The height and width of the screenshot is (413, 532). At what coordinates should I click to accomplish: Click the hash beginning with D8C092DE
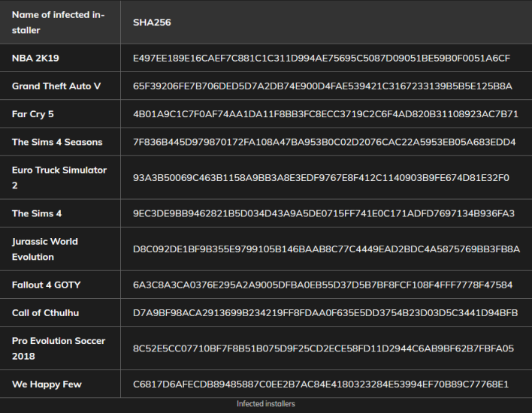point(326,249)
